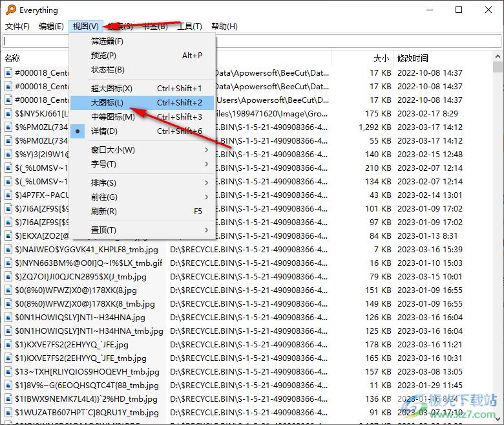Click file icon of $)4P7FX~PACU row

(x=8, y=195)
